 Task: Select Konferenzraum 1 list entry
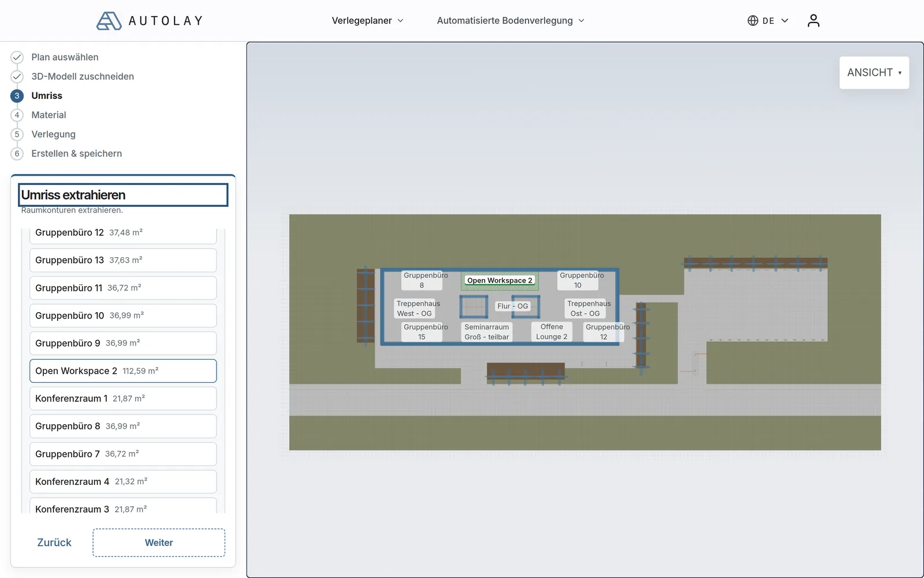coord(123,399)
